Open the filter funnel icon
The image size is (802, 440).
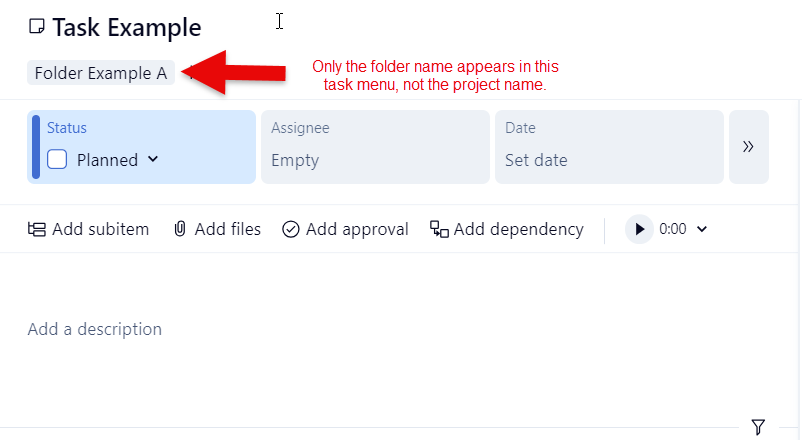tap(758, 427)
